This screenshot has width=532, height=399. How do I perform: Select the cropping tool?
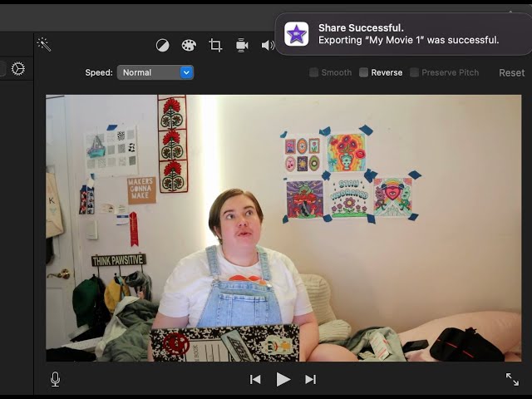(215, 45)
